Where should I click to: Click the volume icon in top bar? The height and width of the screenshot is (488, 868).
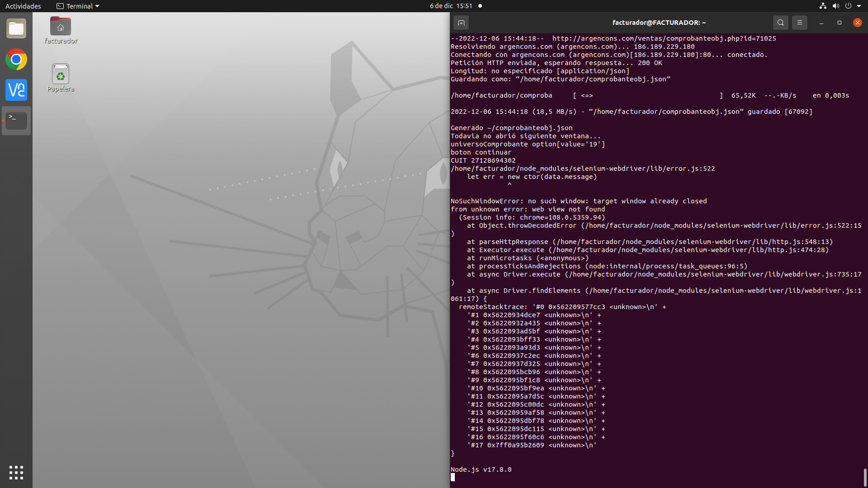click(x=835, y=6)
